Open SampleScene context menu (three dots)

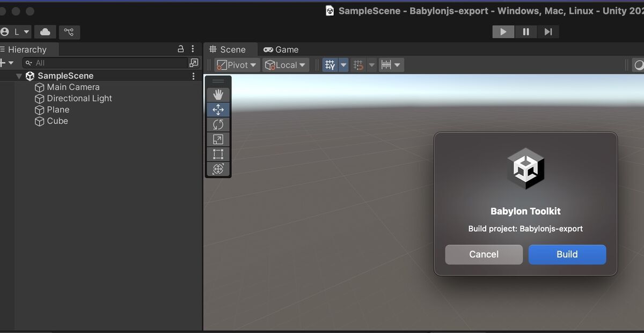193,76
